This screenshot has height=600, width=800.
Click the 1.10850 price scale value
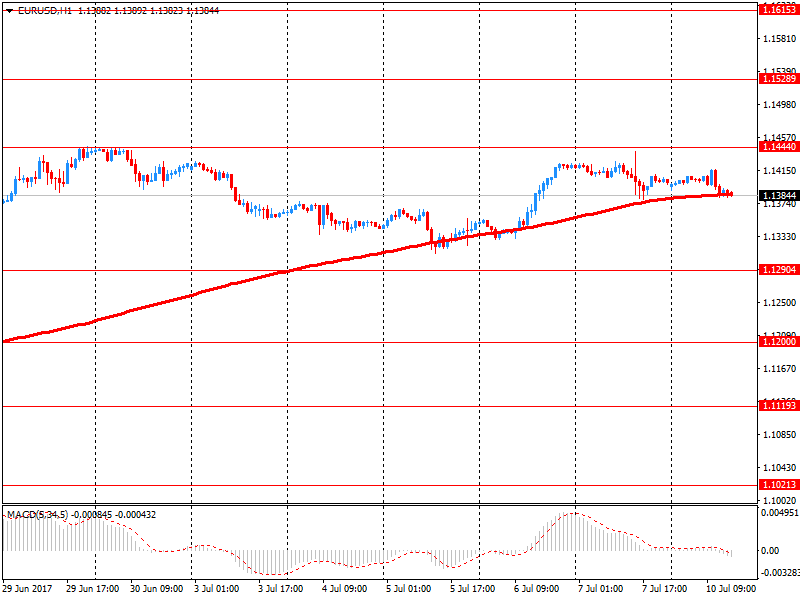(x=780, y=435)
